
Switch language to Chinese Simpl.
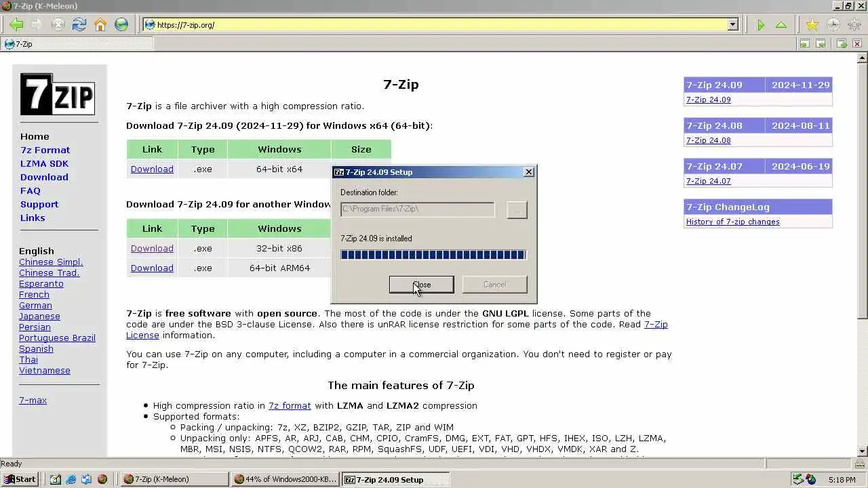pyautogui.click(x=51, y=262)
